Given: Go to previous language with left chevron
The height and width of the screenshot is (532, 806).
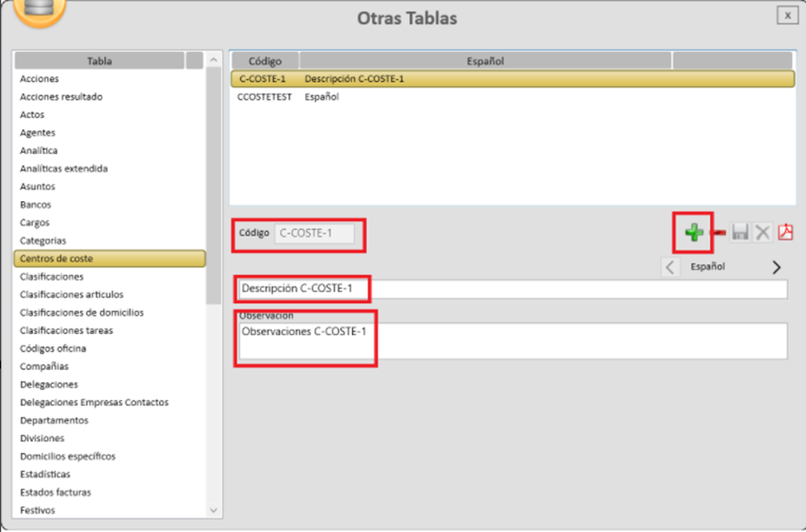Looking at the screenshot, I should coord(670,267).
